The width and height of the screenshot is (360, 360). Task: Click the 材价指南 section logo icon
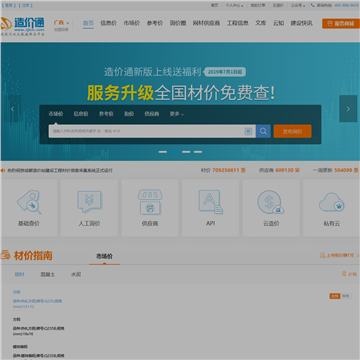pos(6,256)
